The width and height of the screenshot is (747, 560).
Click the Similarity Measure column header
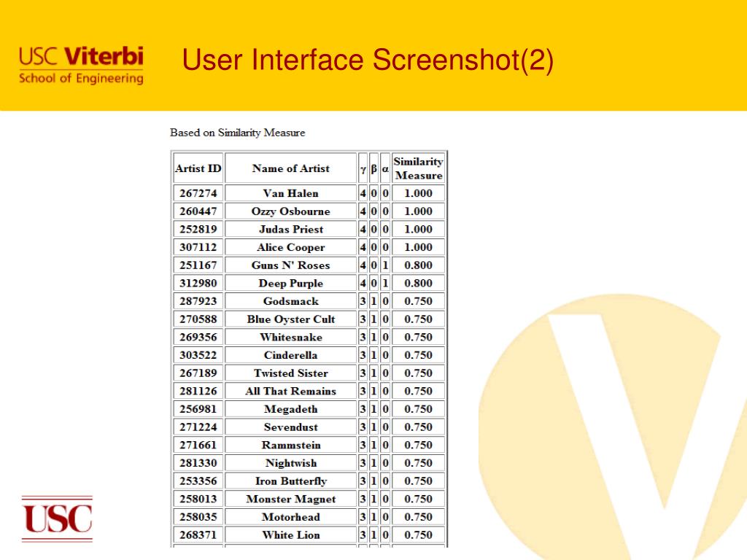tap(418, 168)
